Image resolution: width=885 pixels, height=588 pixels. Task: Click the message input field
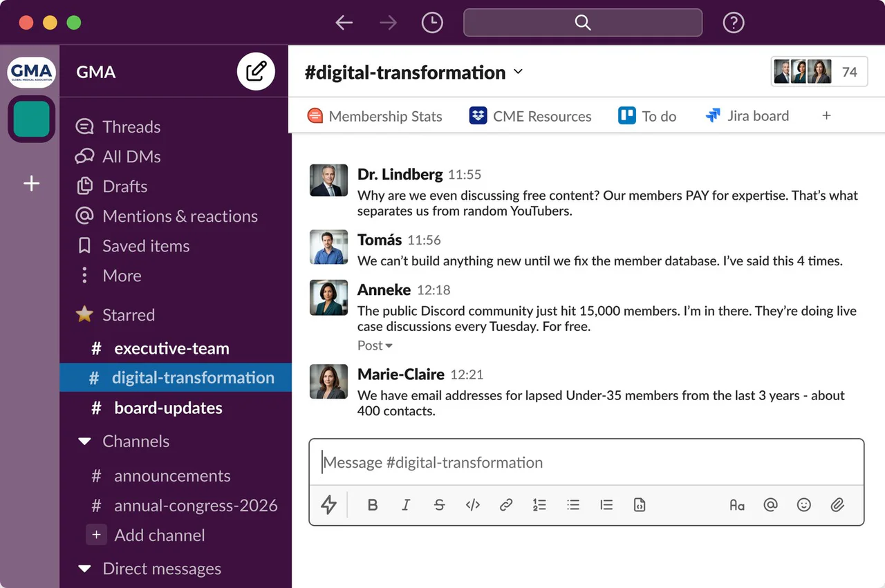click(x=586, y=462)
